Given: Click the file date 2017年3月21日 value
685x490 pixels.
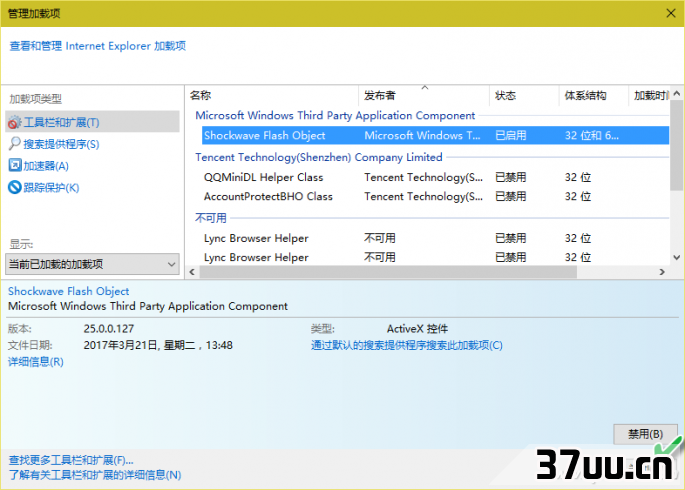Looking at the screenshot, I should pyautogui.click(x=158, y=345).
